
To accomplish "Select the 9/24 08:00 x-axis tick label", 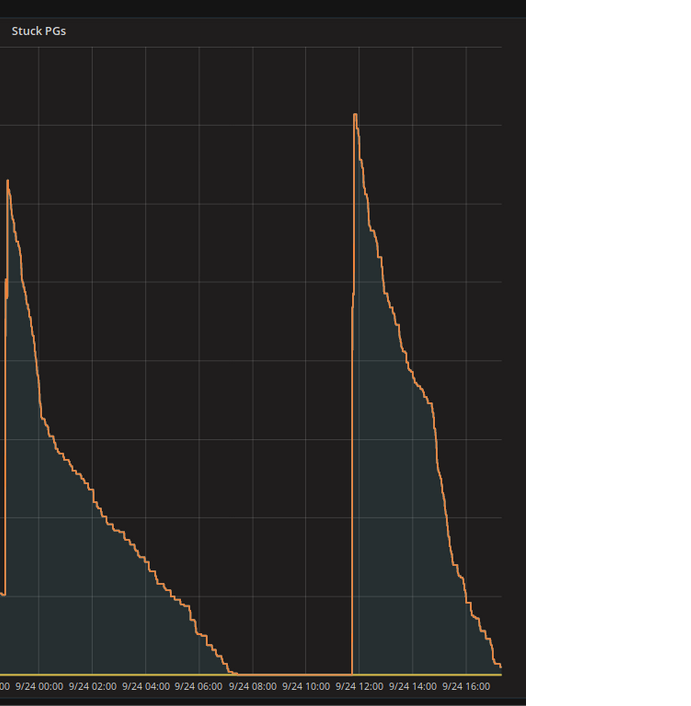I will click(252, 687).
